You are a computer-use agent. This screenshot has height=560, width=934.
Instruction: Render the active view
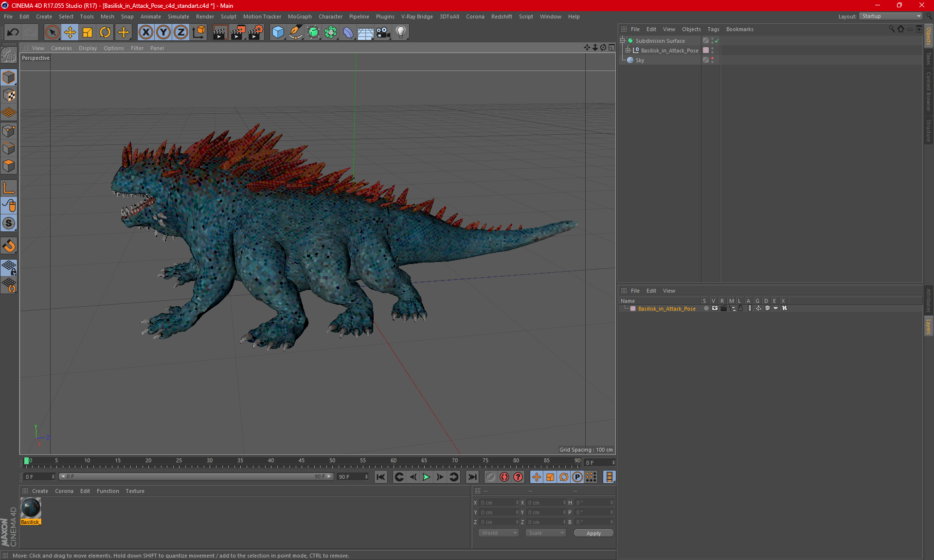coord(220,32)
